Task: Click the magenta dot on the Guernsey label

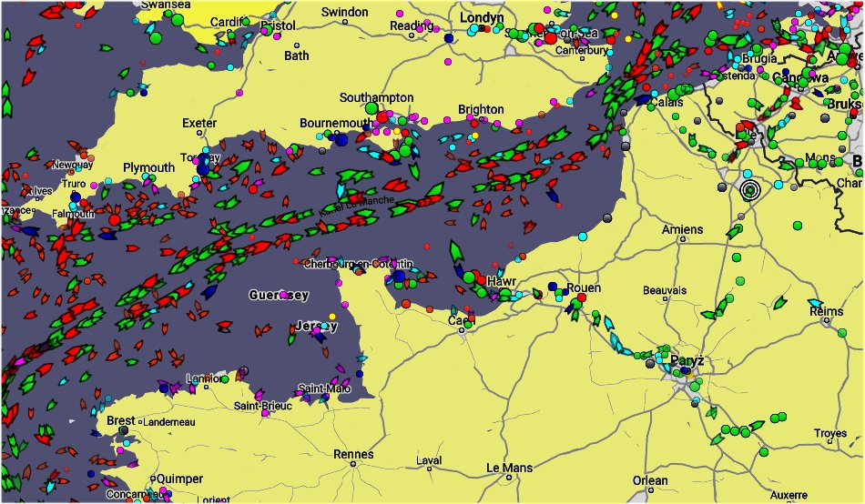Action: point(282,295)
